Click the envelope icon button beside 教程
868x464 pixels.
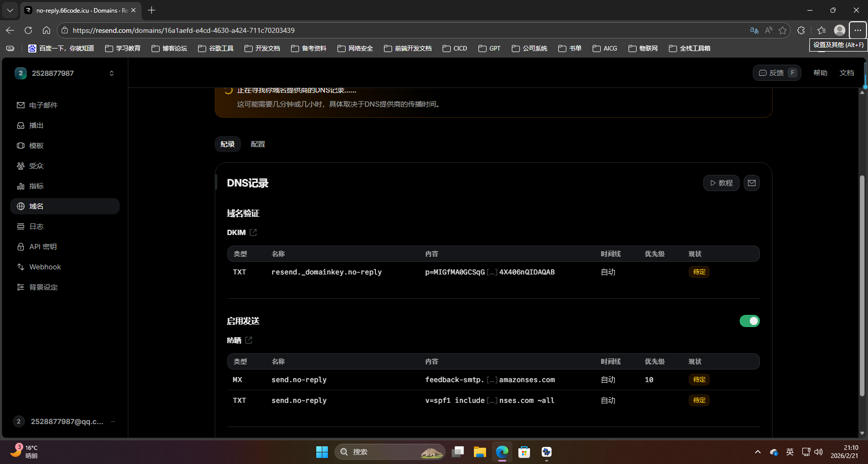[x=752, y=183]
